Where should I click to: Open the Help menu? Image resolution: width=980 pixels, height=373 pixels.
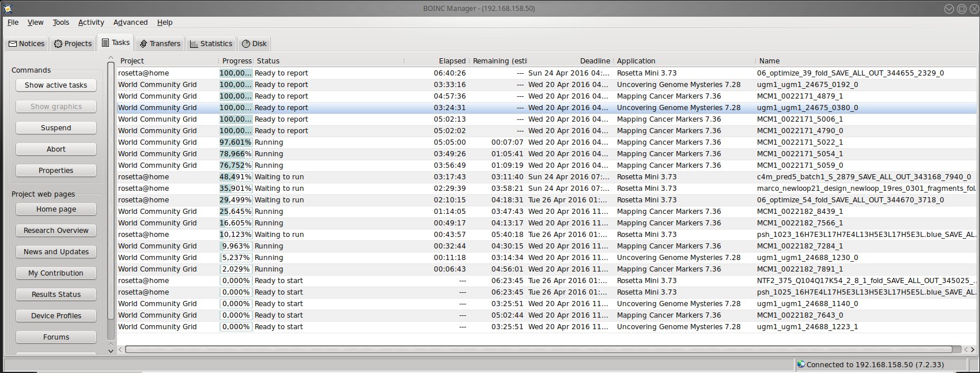click(165, 22)
